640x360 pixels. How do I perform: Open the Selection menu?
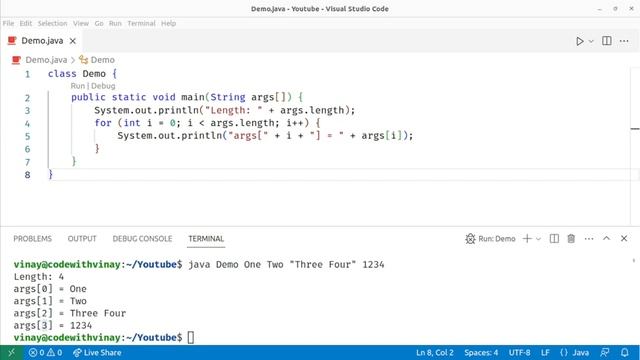pyautogui.click(x=52, y=23)
